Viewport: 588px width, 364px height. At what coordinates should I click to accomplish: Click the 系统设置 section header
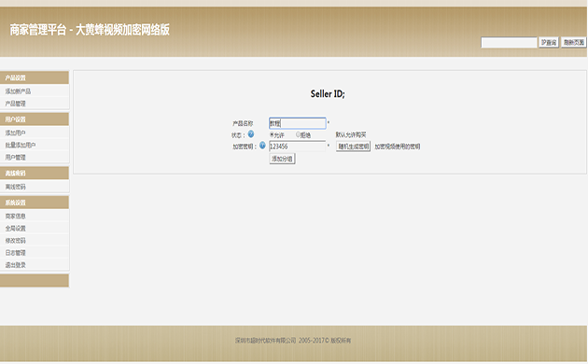tap(35, 203)
